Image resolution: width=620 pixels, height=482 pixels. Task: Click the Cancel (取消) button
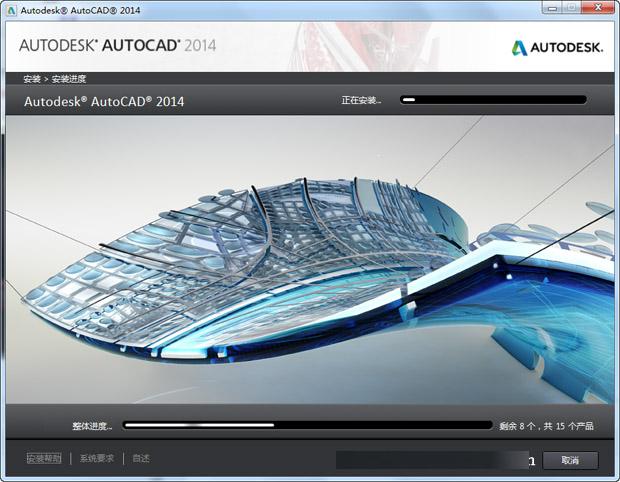(570, 460)
